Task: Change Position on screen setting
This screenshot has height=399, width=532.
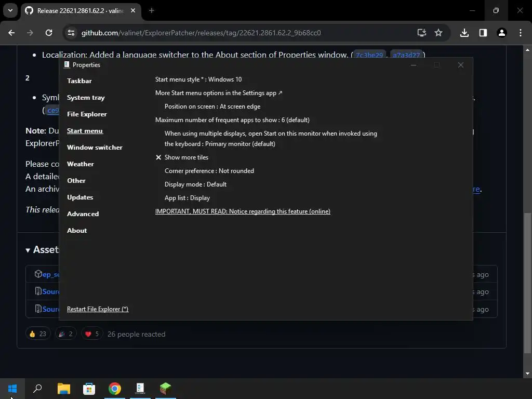Action: pyautogui.click(x=212, y=107)
